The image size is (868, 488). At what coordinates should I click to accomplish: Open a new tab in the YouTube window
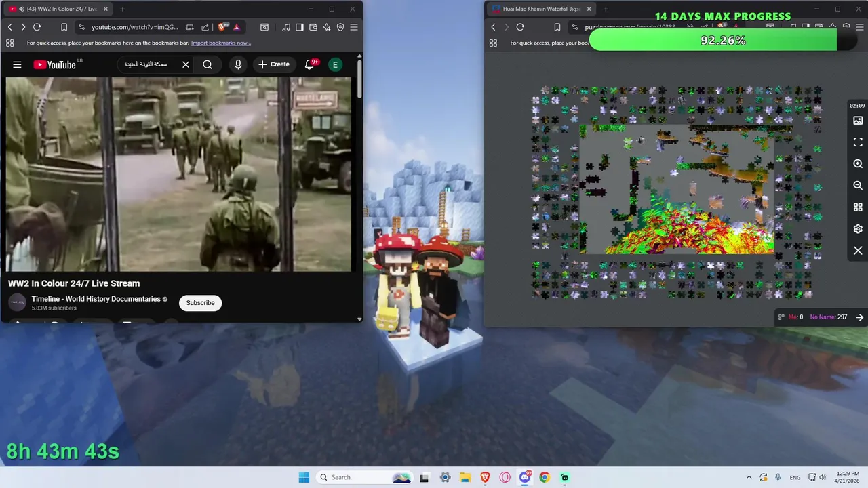(x=122, y=9)
